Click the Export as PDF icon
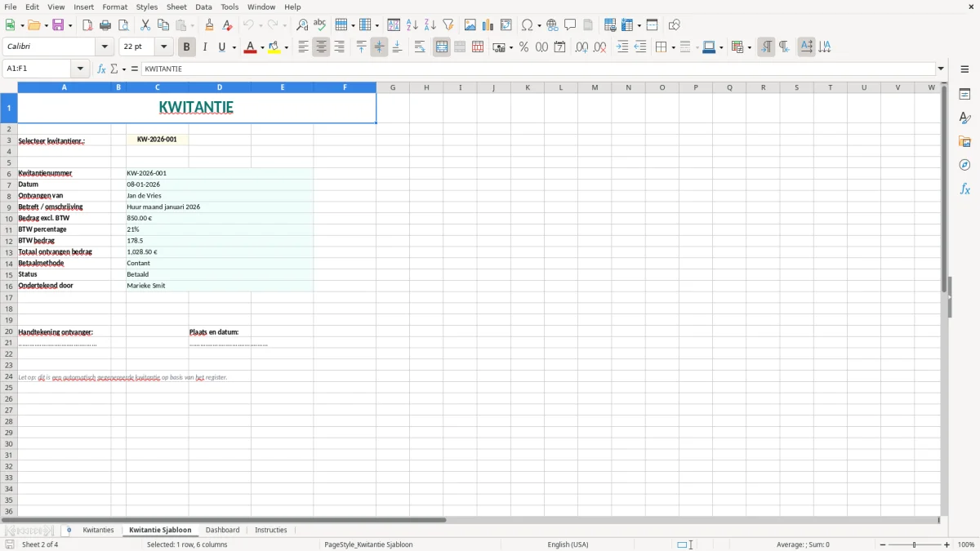Viewport: 980px width, 551px height. [x=87, y=25]
